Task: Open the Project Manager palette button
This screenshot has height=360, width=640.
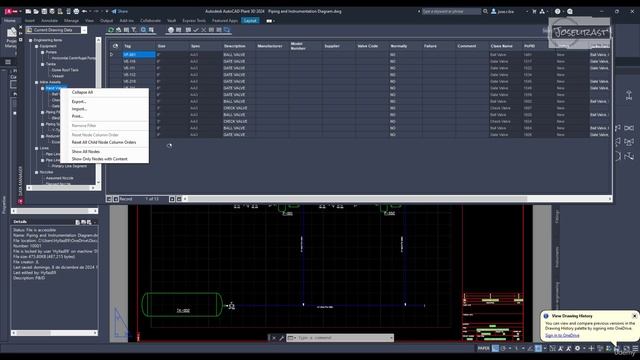Action: click(x=11, y=37)
